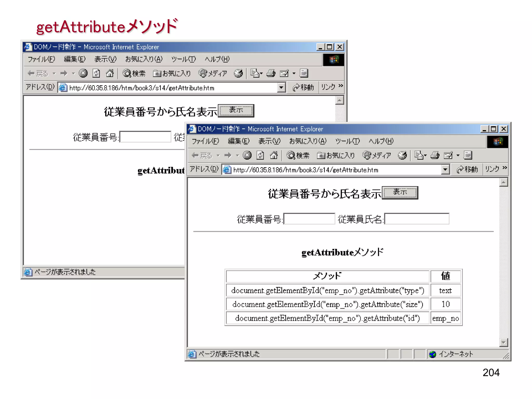Image resolution: width=532 pixels, height=399 pixels.
Task: Click 従業員氏名 input field in front window
Action: pyautogui.click(x=417, y=218)
